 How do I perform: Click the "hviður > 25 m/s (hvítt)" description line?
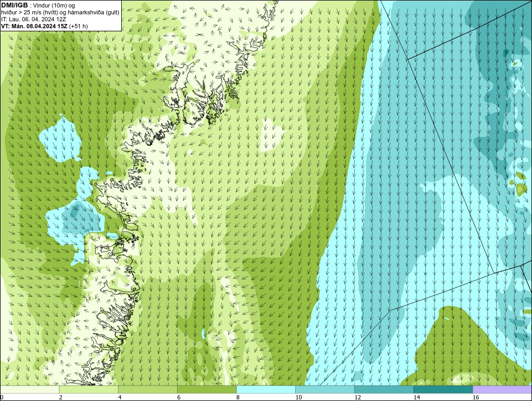pyautogui.click(x=60, y=13)
